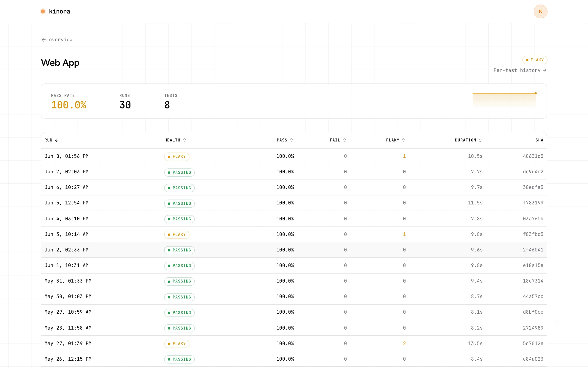
Task: Click the FLAKY column sort chevrons
Action: tap(403, 140)
